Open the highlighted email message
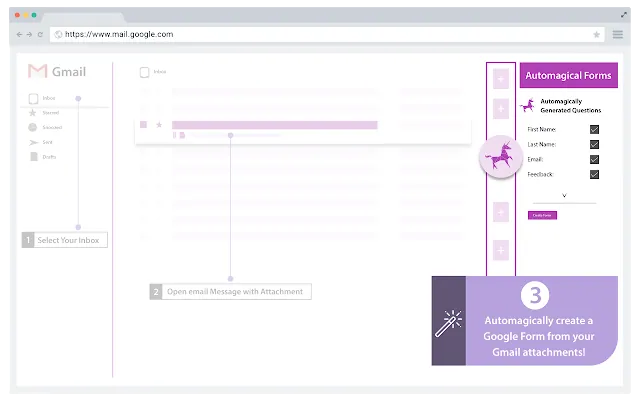 click(274, 125)
